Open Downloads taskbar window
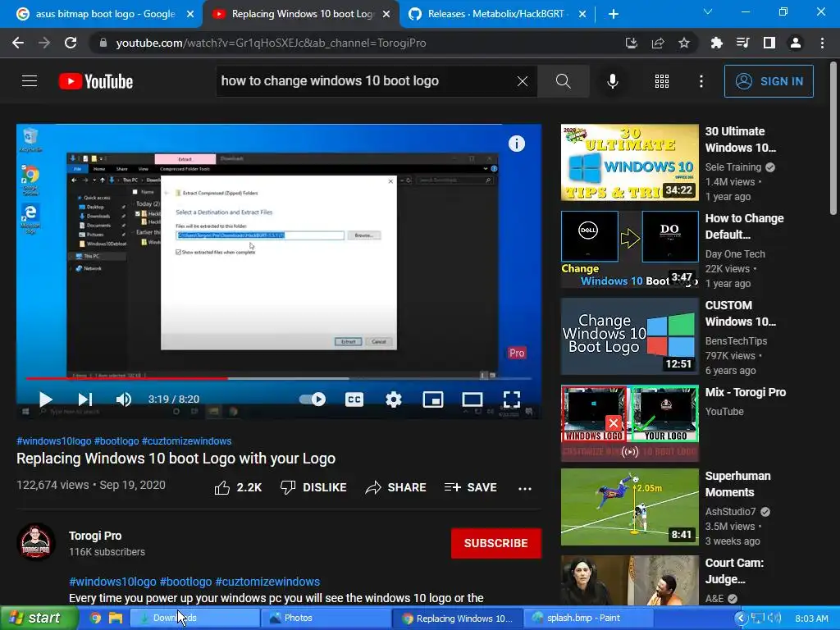Viewport: 840px width, 630px height. point(194,618)
